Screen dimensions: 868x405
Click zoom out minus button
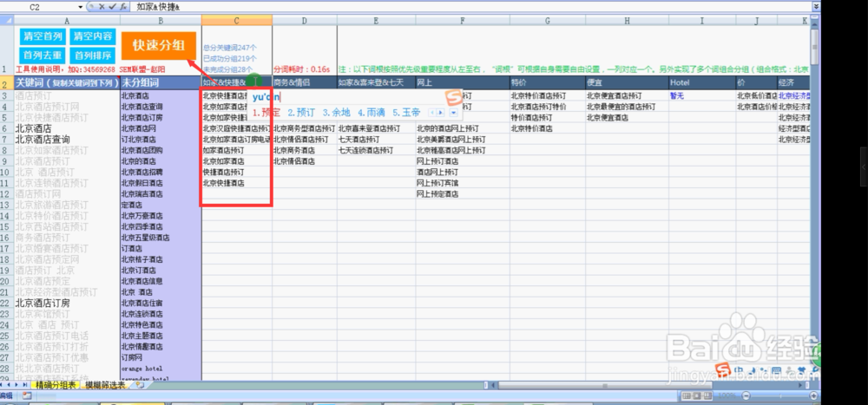[x=746, y=395]
